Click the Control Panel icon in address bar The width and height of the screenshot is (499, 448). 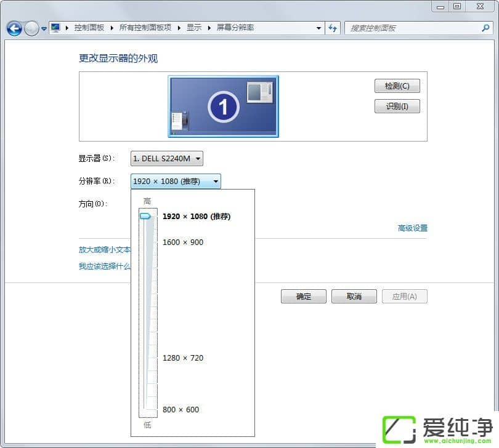(55, 28)
